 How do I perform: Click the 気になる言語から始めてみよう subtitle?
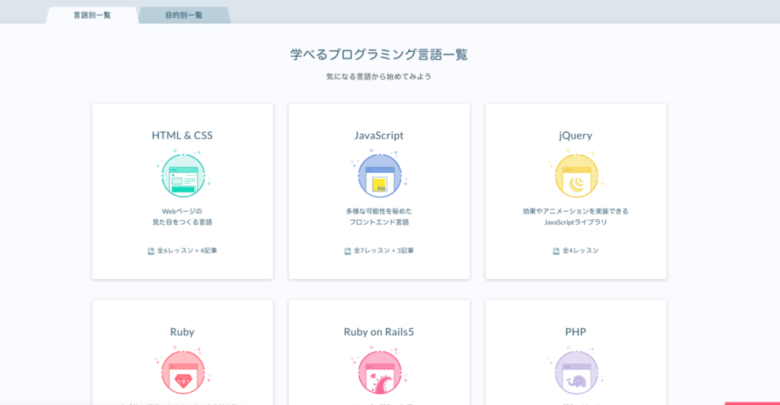click(379, 77)
